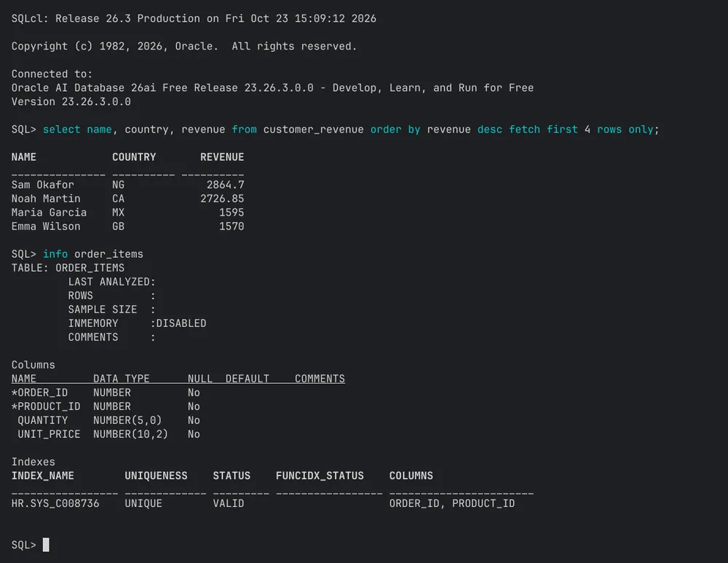Click the Oracle AI Database 26ai line

pyautogui.click(x=272, y=88)
